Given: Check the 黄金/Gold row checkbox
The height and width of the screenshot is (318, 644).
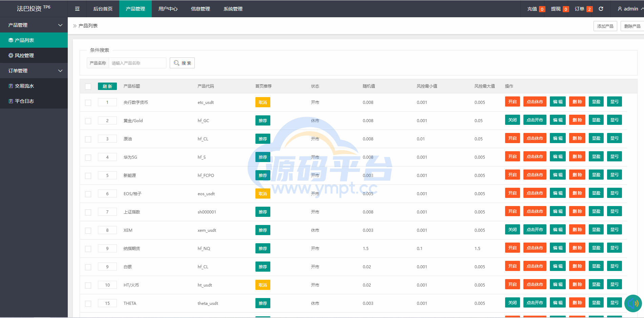Looking at the screenshot, I should (x=88, y=121).
